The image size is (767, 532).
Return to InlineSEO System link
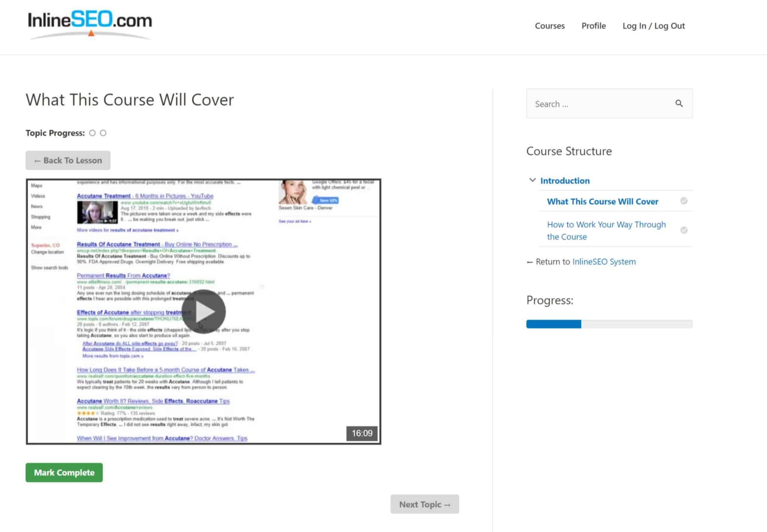pos(604,262)
